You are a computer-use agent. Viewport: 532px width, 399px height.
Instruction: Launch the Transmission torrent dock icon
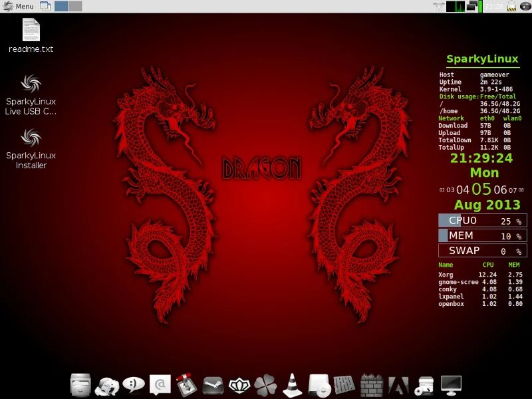[187, 385]
